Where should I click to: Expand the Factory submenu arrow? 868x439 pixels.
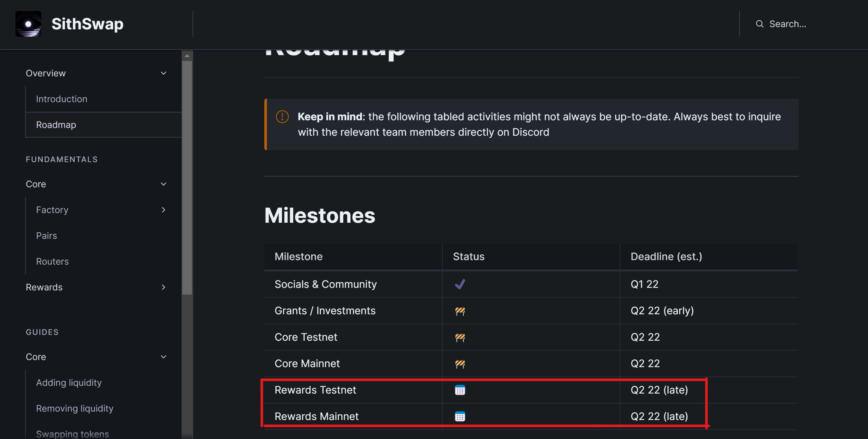[164, 210]
